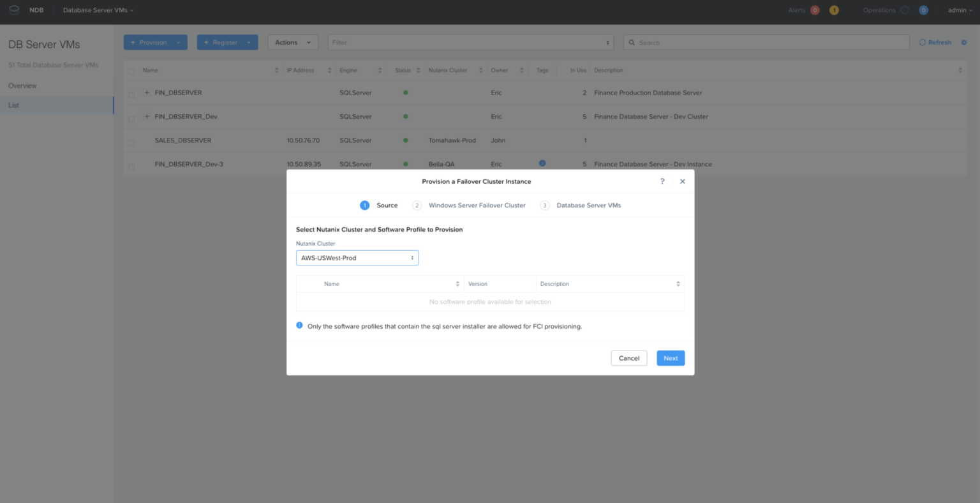Expand the FIN_DBSERVER_Dev cluster row

click(x=147, y=116)
